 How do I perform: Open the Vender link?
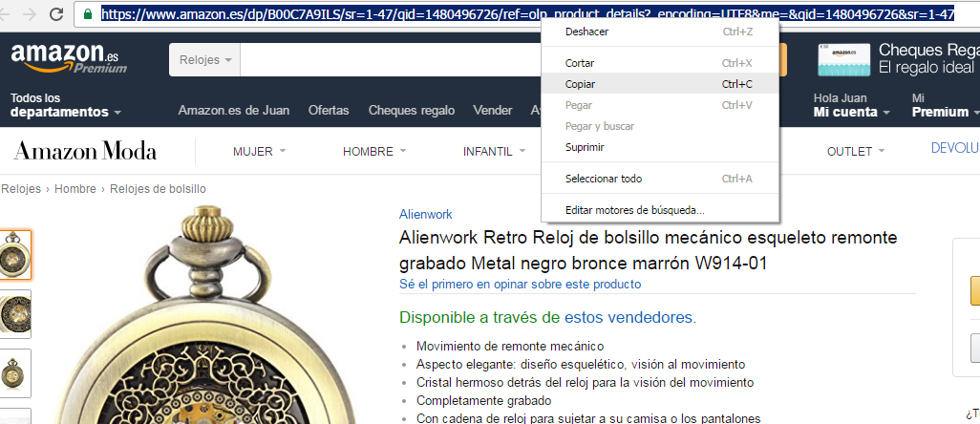pos(493,111)
